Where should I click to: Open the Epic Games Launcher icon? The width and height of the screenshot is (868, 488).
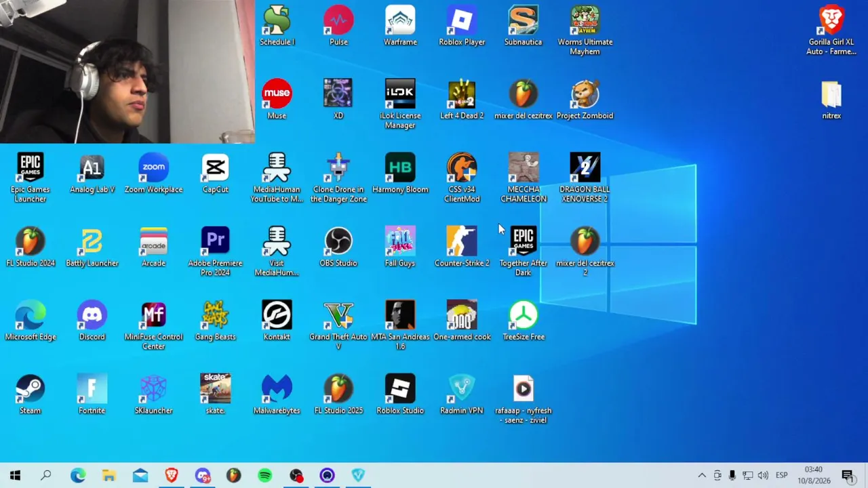[31, 178]
